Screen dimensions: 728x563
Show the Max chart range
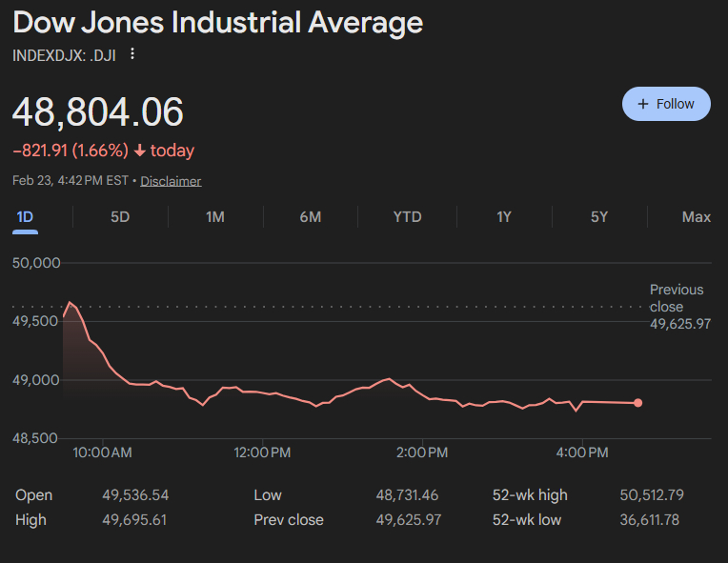tap(697, 217)
